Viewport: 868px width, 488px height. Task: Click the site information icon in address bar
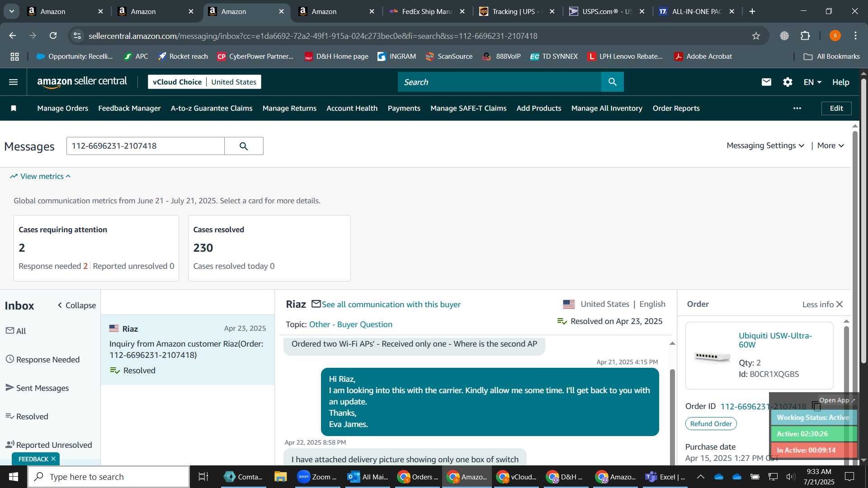pyautogui.click(x=77, y=36)
